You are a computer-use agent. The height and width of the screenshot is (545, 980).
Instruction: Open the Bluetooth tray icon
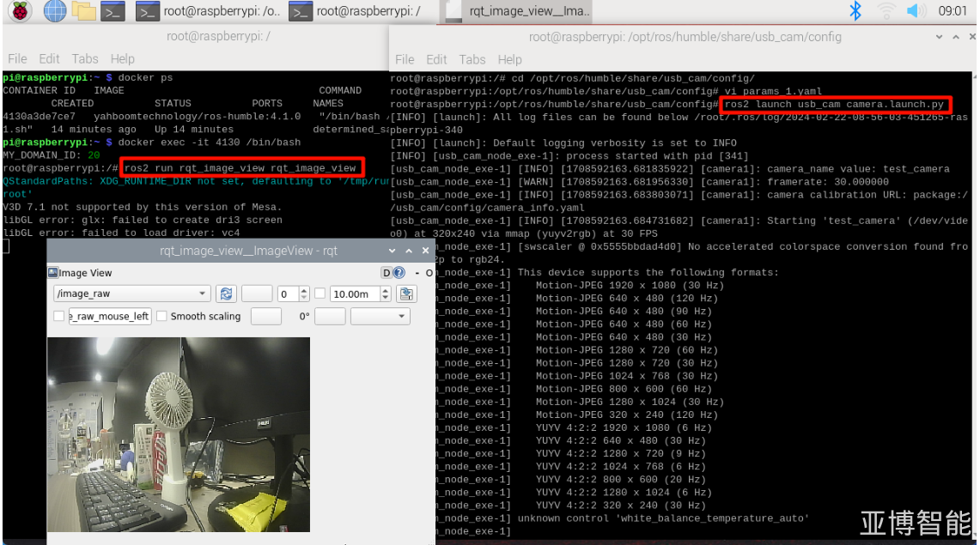(855, 10)
